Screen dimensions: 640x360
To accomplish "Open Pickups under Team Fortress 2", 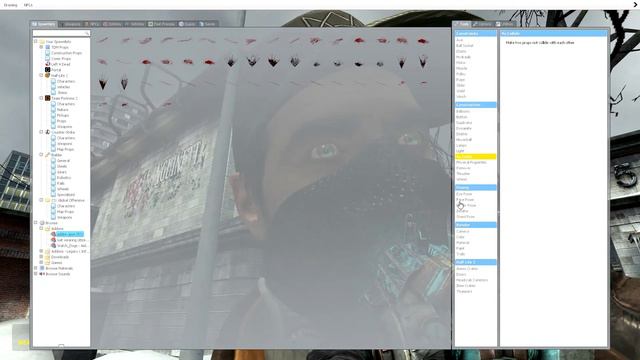I will pos(63,116).
